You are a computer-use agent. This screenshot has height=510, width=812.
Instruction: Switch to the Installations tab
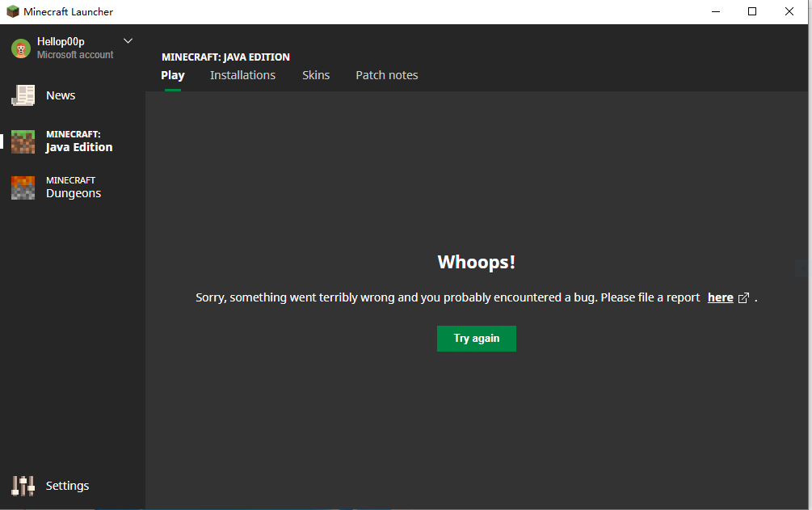[242, 75]
